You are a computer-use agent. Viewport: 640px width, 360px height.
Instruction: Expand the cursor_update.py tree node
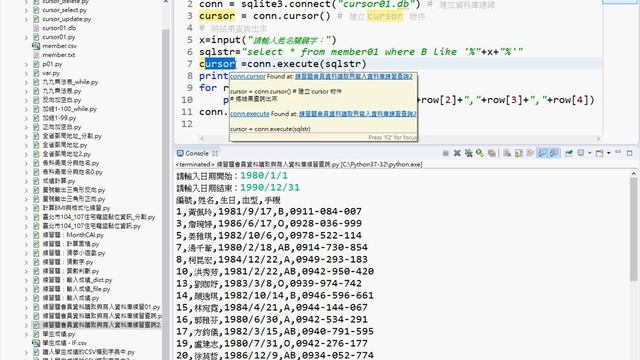[27, 19]
